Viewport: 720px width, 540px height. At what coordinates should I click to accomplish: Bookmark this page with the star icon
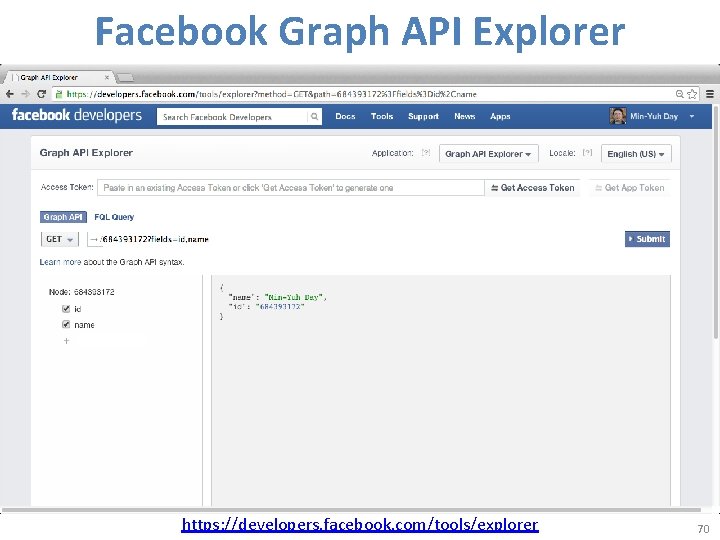(692, 94)
